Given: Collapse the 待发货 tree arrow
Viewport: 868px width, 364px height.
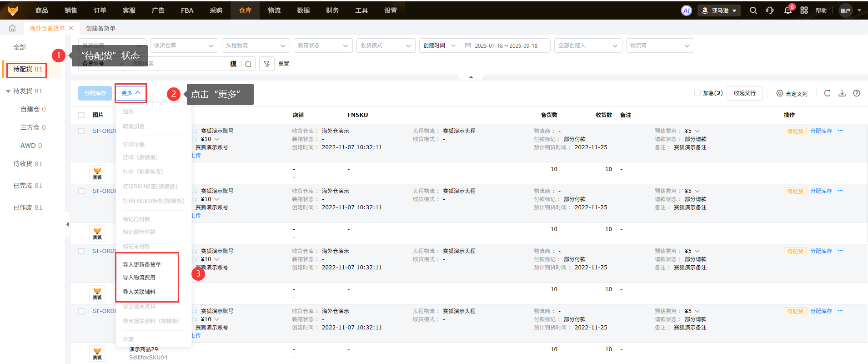Looking at the screenshot, I should pyautogui.click(x=8, y=91).
